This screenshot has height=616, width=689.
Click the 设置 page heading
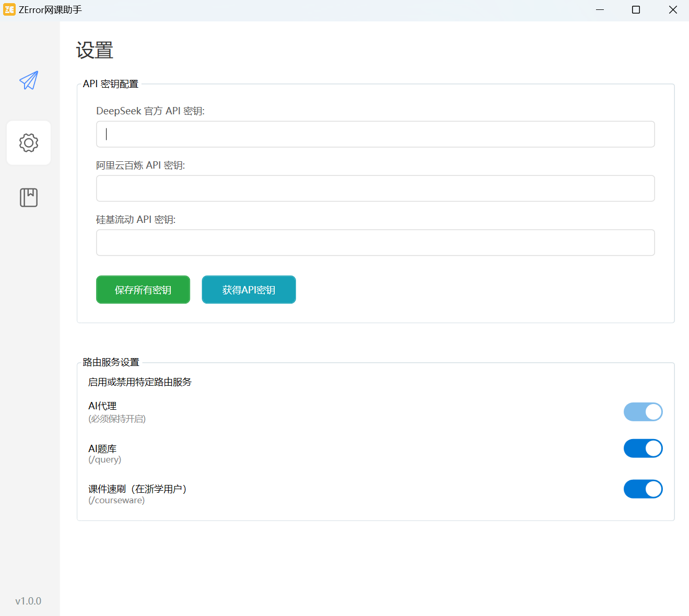tap(95, 50)
